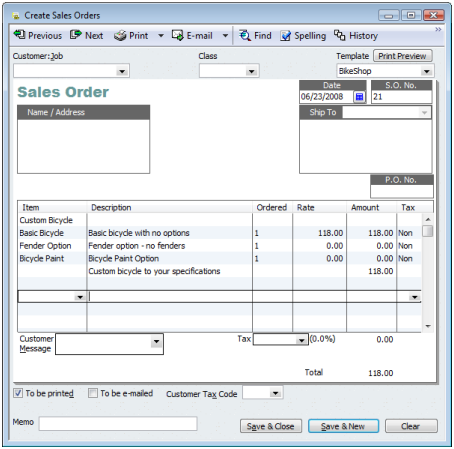
Task: Open the Find search icon
Action: point(245,35)
